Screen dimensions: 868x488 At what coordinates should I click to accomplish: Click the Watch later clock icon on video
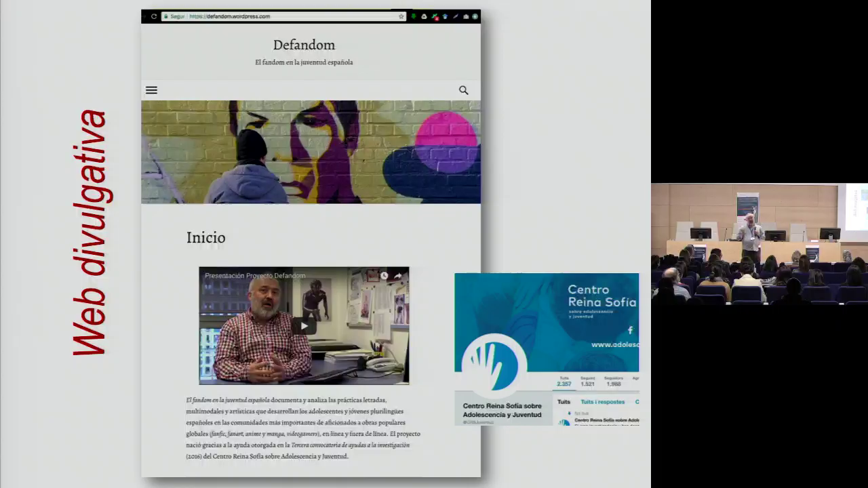pyautogui.click(x=384, y=276)
